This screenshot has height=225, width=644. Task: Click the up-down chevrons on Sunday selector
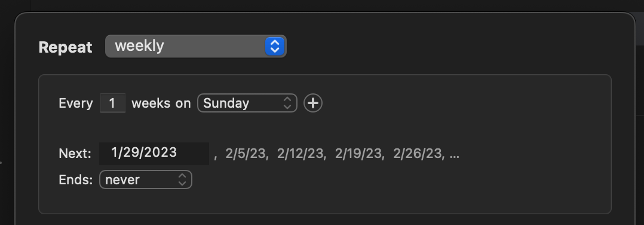coord(287,103)
